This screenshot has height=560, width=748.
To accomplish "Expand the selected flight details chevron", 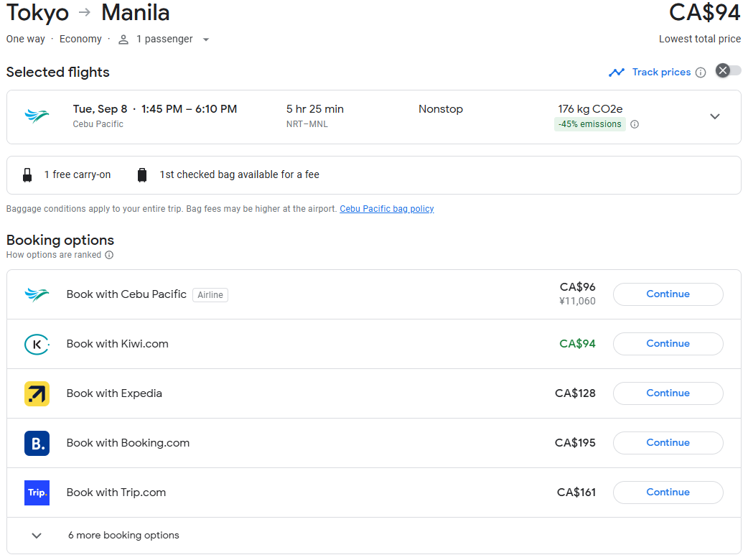I will (714, 116).
